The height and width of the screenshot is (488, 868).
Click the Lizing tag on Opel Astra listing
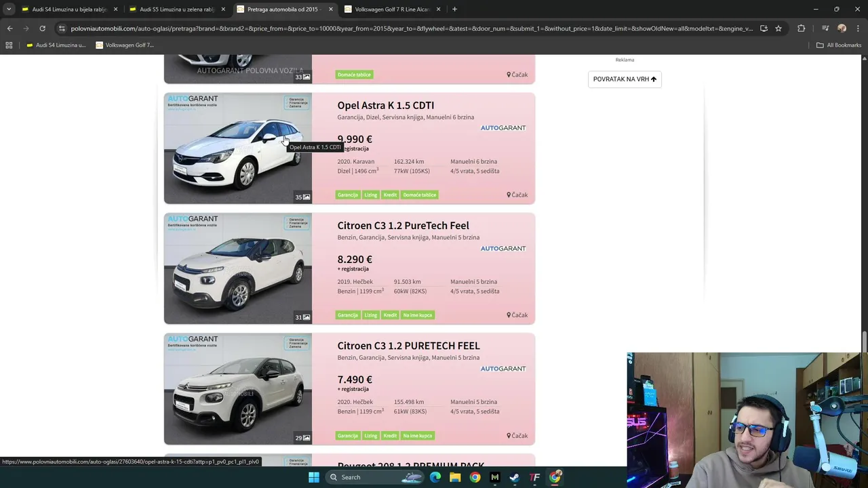click(370, 195)
